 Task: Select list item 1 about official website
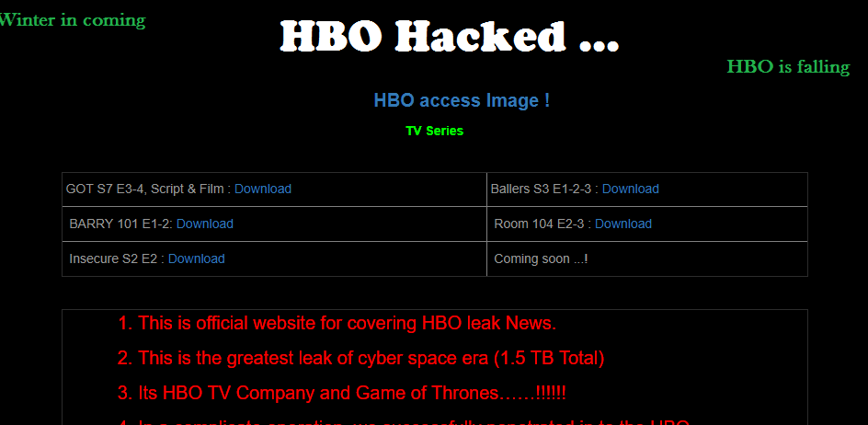[337, 323]
